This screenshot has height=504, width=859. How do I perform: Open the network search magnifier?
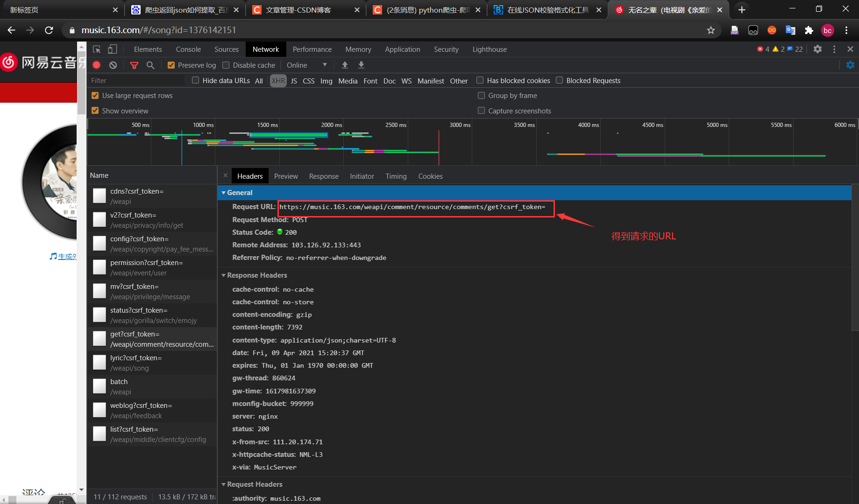tap(150, 65)
